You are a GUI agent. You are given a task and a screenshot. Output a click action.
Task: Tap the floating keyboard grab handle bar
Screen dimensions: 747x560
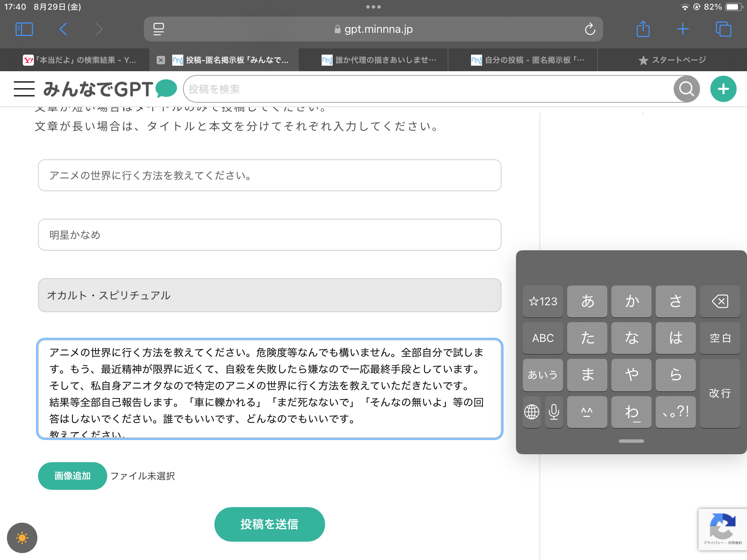pos(631,441)
